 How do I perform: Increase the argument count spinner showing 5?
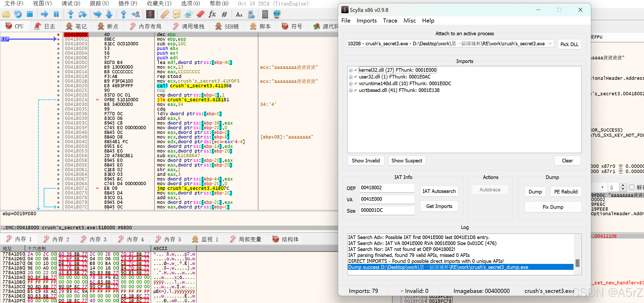623,185
